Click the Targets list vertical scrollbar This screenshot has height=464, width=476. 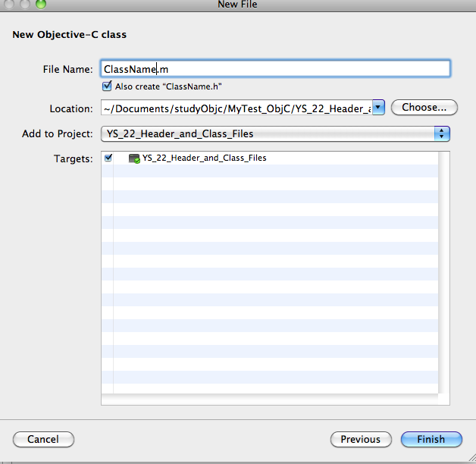pyautogui.click(x=444, y=272)
